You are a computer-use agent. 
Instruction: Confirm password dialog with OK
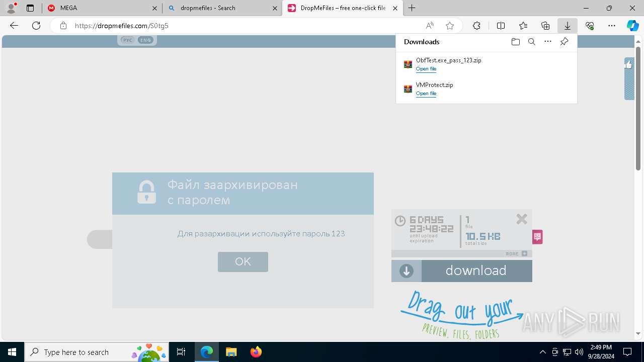(243, 261)
